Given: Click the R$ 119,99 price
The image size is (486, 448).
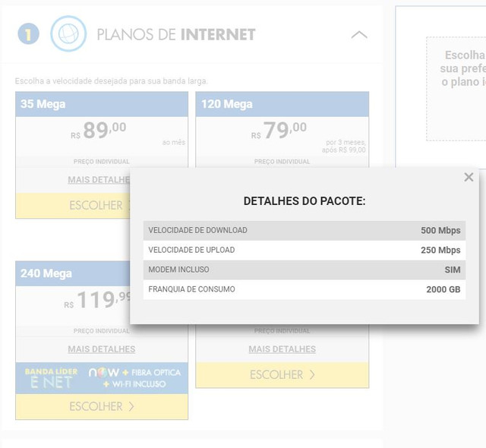Looking at the screenshot, I should click(x=97, y=300).
